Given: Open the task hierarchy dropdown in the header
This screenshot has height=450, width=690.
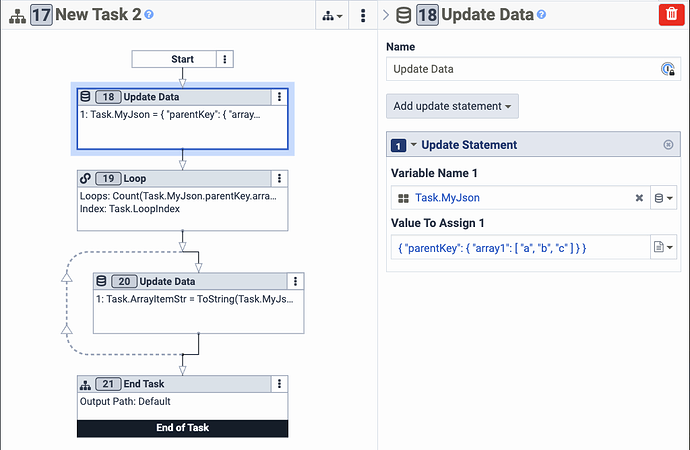Looking at the screenshot, I should point(332,16).
